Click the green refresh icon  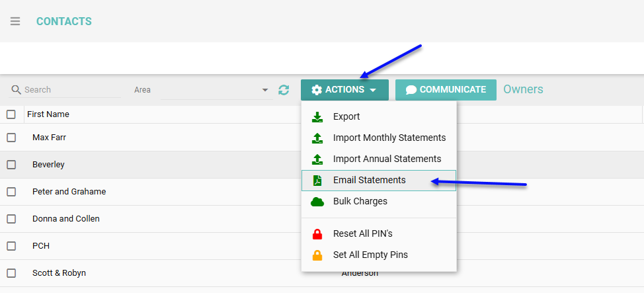[284, 90]
